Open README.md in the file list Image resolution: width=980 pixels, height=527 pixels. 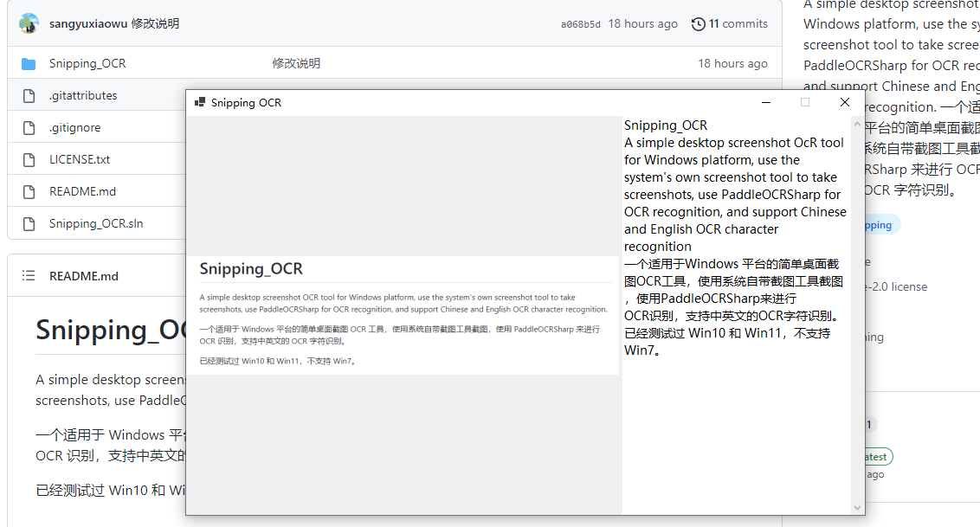pyautogui.click(x=82, y=192)
